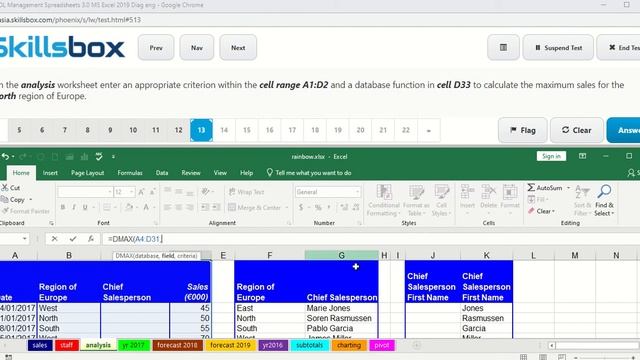Open the Font Color A swatch
The height and width of the screenshot is (360, 640).
click(146, 207)
